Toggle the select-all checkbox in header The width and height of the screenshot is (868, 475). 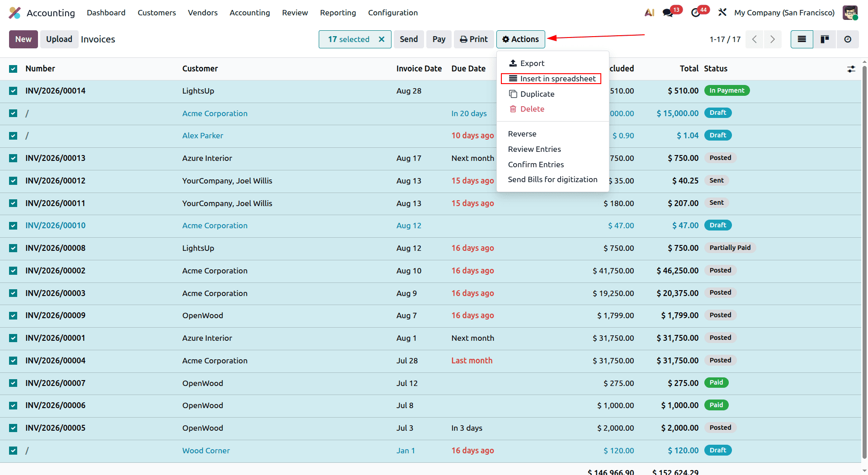13,69
